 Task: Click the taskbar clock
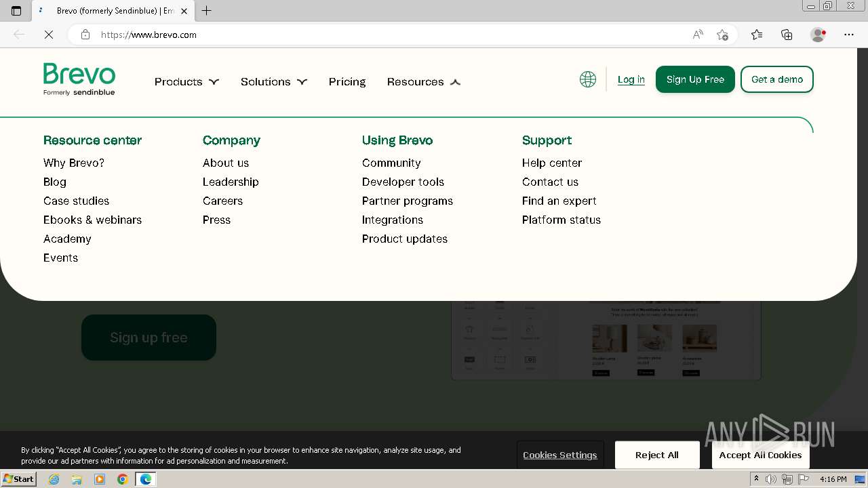pos(833,479)
